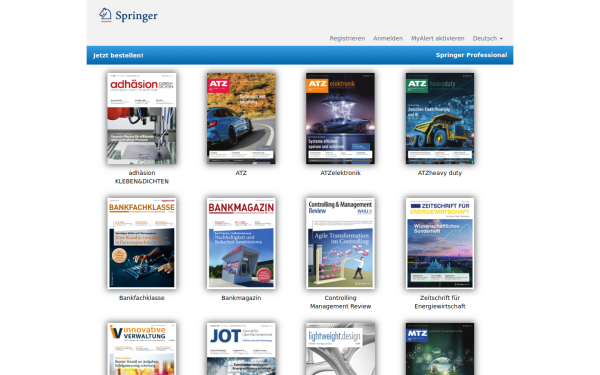The image size is (600, 375).
Task: Click Jetzt bestellen! in blue bar
Action: (x=118, y=55)
